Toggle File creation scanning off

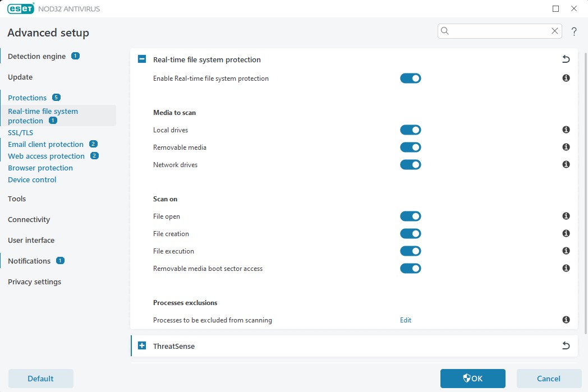[410, 234]
